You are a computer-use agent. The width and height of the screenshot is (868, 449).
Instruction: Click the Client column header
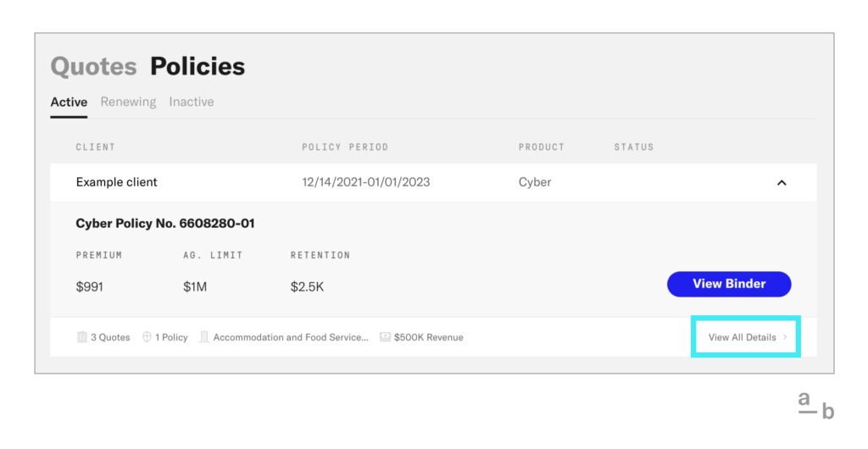point(96,147)
